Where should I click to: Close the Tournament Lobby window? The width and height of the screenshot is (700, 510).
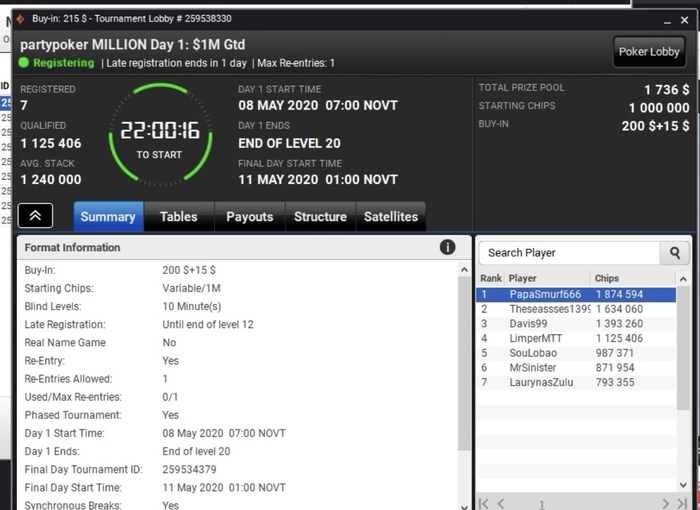point(684,20)
